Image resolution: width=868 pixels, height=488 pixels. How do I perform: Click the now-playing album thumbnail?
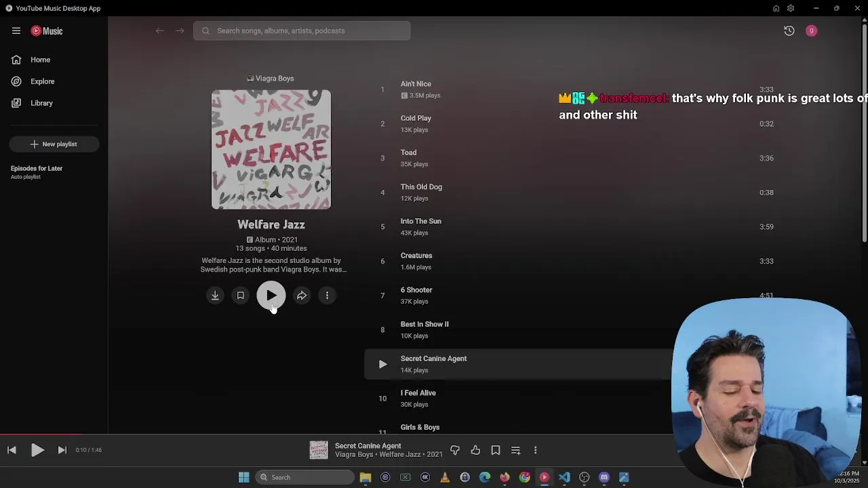319,450
